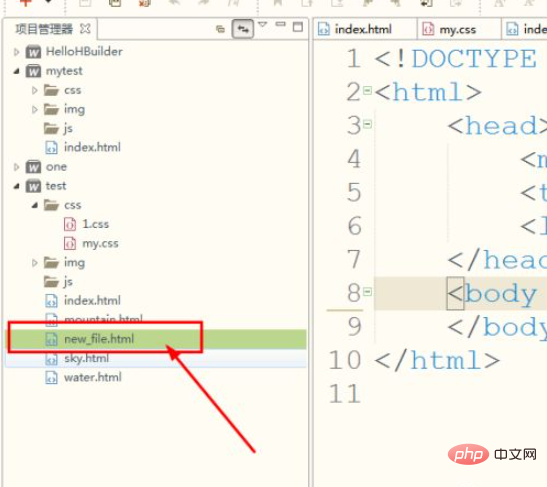Screen dimensions: 547x487
Task: Open 1.css file icon in tree
Action: 70,224
